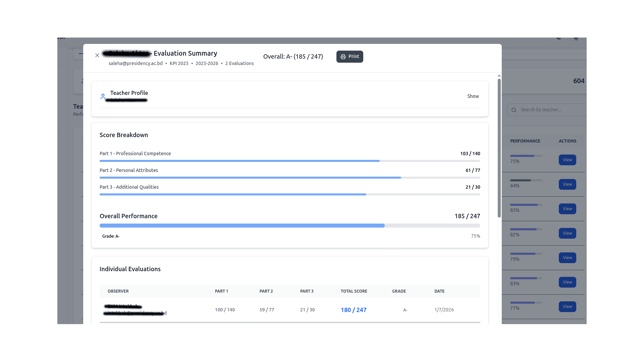Focus the Search by teacher field
The width and height of the screenshot is (644, 362).
550,110
